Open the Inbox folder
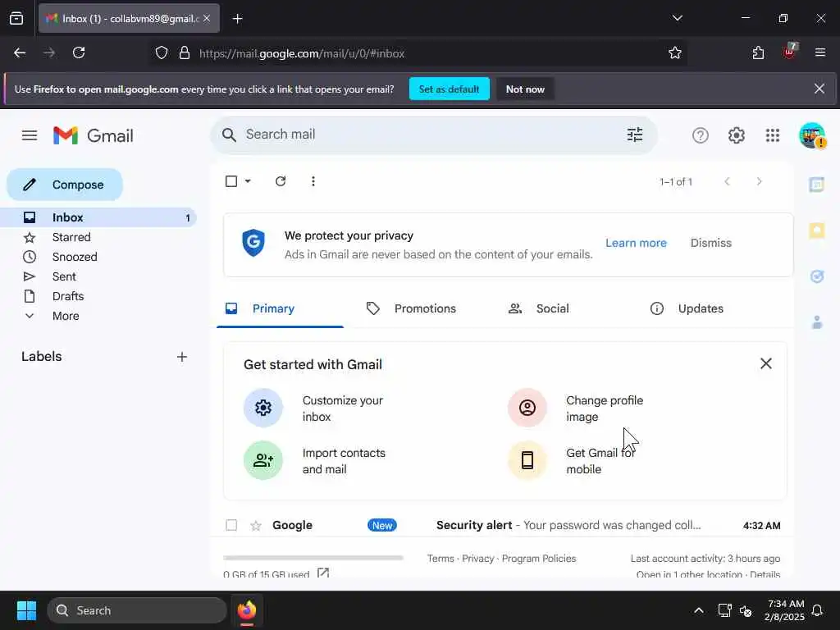This screenshot has height=630, width=840. coord(98,217)
